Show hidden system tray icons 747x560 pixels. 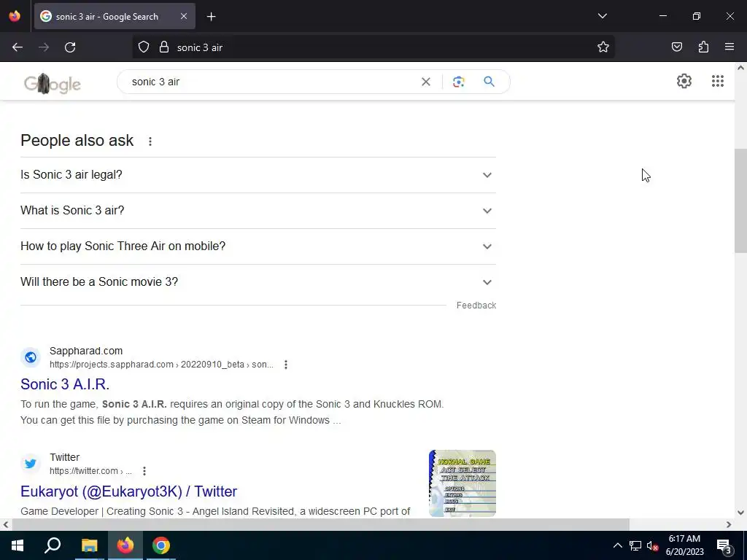click(617, 545)
